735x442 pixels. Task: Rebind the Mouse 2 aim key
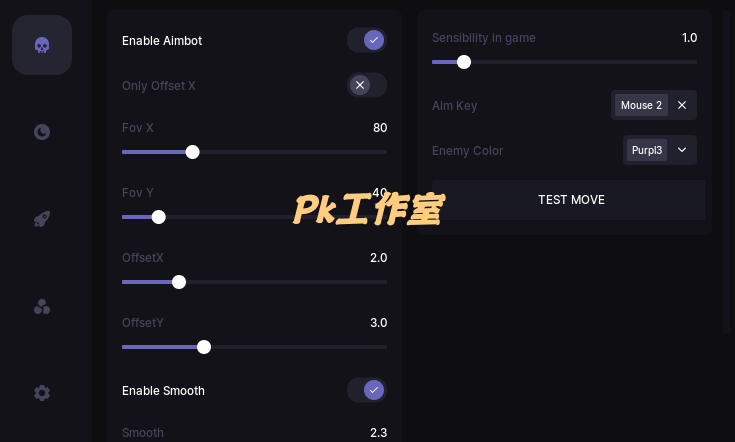[641, 105]
